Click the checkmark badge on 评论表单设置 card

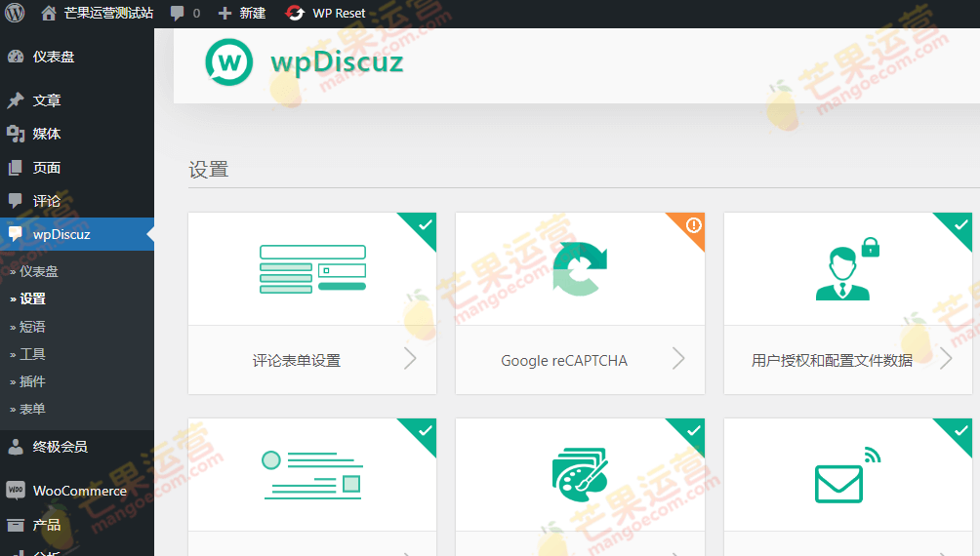tap(424, 225)
